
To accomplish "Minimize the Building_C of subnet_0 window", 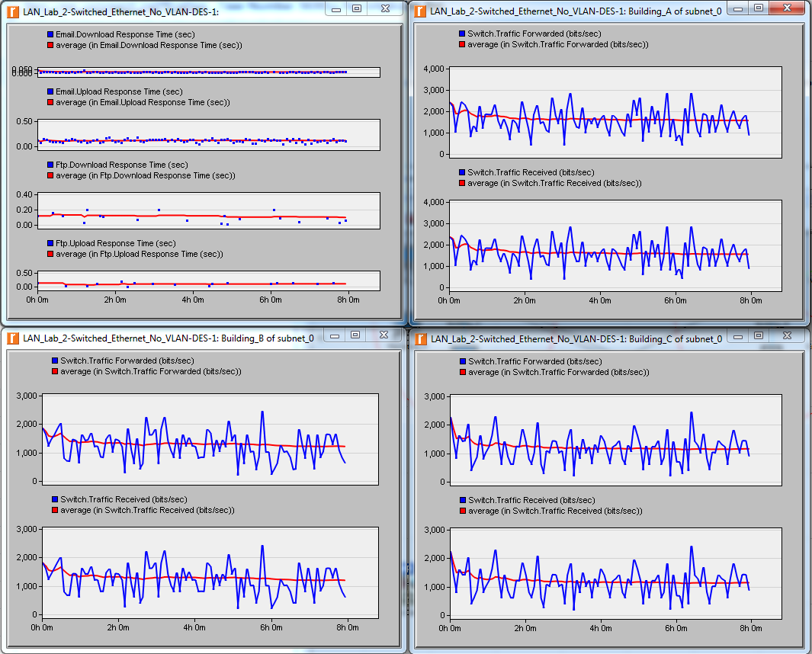I will click(738, 336).
